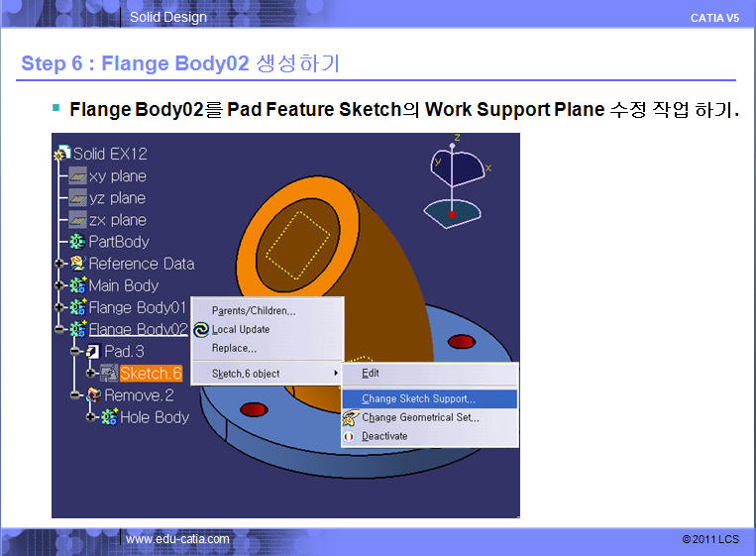The width and height of the screenshot is (756, 556).
Task: Expand the Reference Data tree node
Action: (59, 264)
